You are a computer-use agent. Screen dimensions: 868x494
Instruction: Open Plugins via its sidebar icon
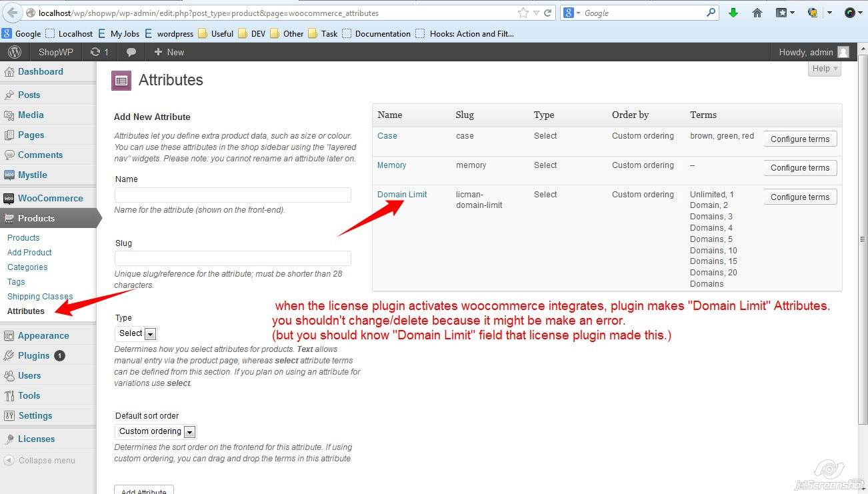[x=9, y=355]
